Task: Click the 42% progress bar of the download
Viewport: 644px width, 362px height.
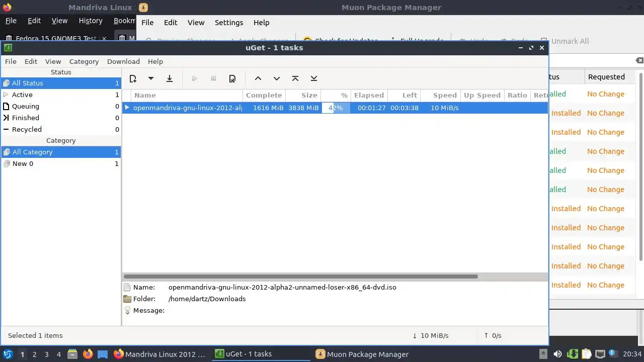Action: [336, 108]
